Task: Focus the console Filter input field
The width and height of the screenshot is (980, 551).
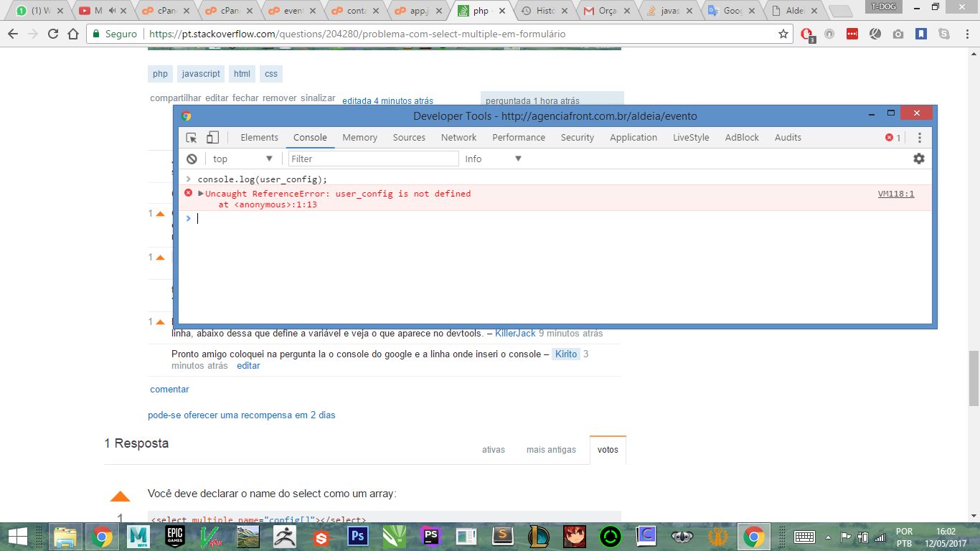Action: pyautogui.click(x=373, y=159)
